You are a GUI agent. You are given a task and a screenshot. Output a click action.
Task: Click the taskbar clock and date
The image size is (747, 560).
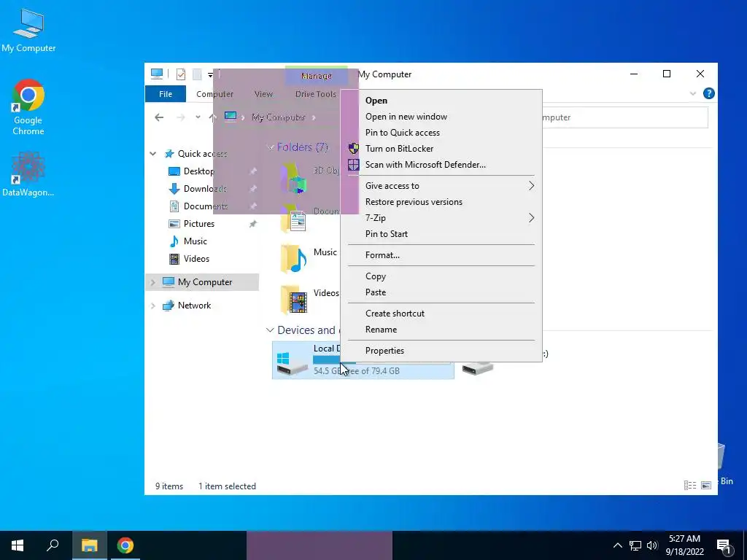[x=684, y=545]
